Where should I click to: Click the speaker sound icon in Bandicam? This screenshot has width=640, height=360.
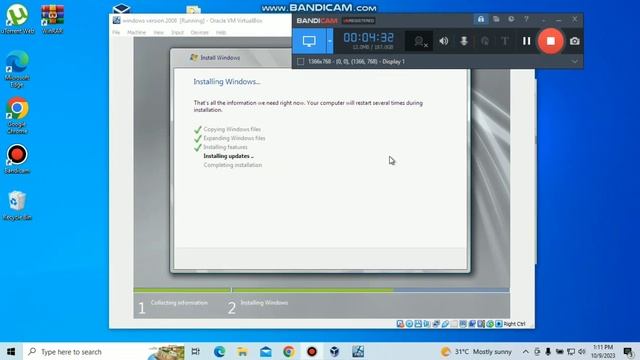click(x=444, y=41)
